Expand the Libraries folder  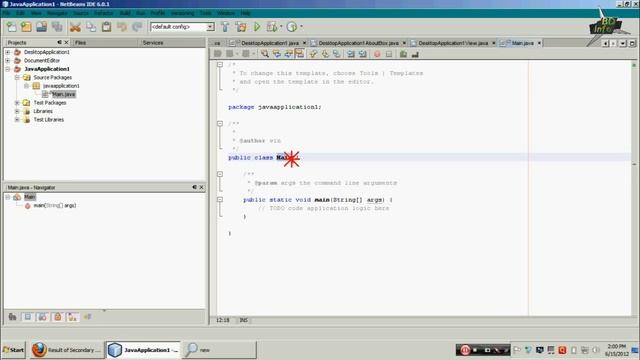tap(17, 111)
